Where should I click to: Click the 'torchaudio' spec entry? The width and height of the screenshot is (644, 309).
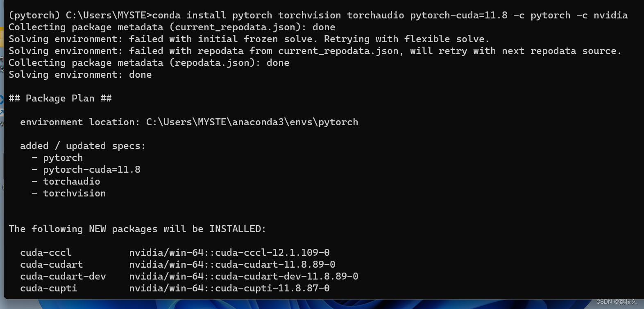71,182
